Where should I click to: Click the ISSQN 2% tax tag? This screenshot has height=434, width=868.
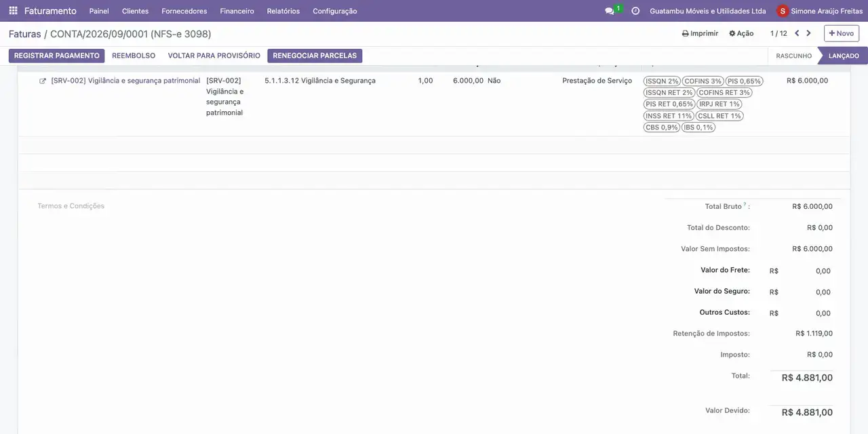coord(662,81)
